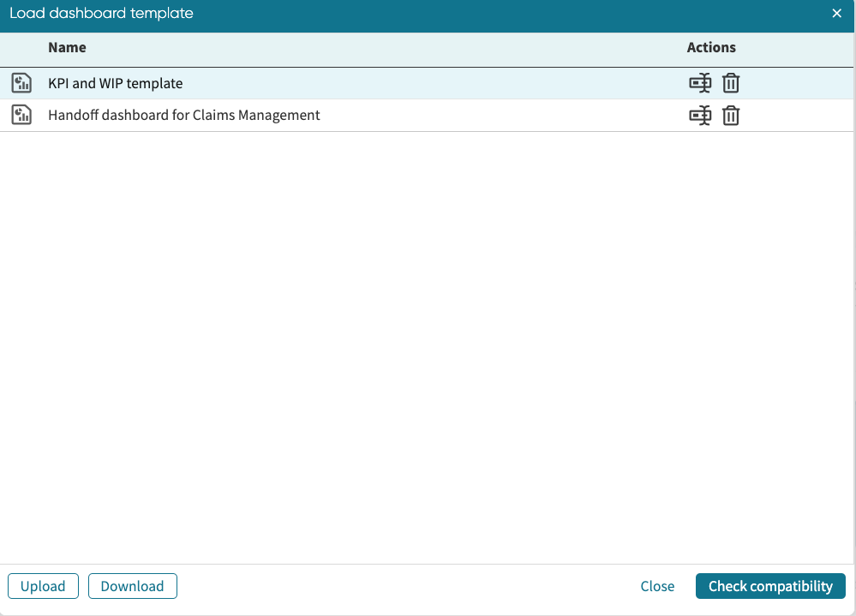Screen dimensions: 856x616
Task: Click the empty area below the template list
Action: pos(428,343)
